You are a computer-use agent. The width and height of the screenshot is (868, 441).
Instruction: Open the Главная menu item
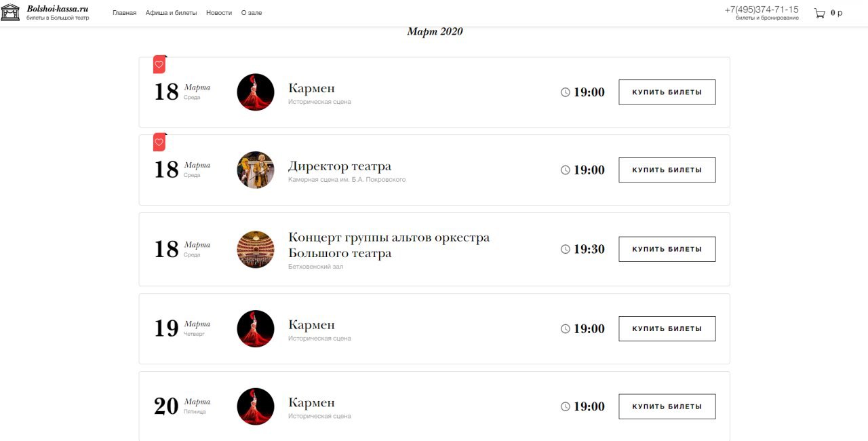124,13
